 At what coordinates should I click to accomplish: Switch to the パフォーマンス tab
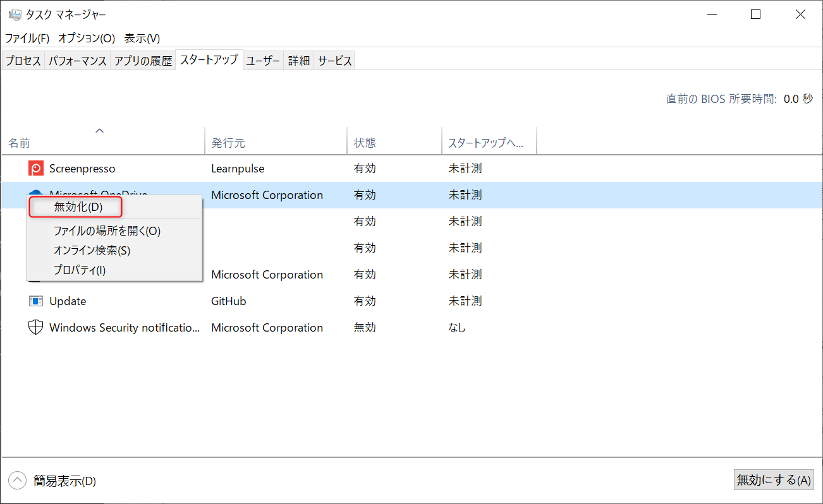(x=78, y=61)
